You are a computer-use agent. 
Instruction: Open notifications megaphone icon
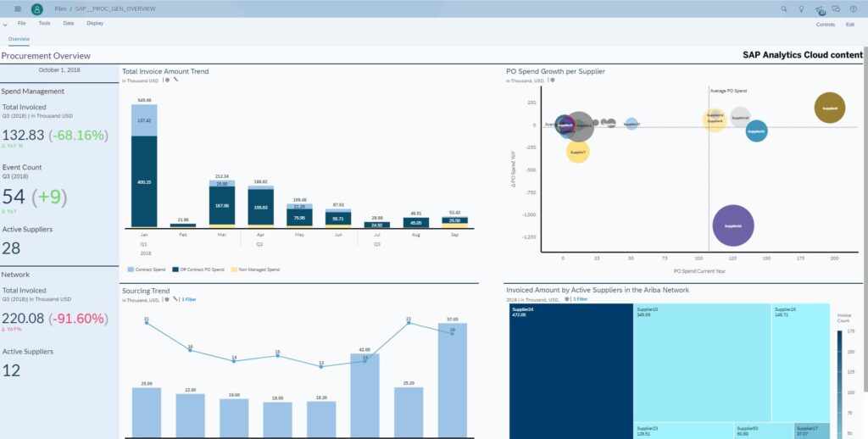820,9
